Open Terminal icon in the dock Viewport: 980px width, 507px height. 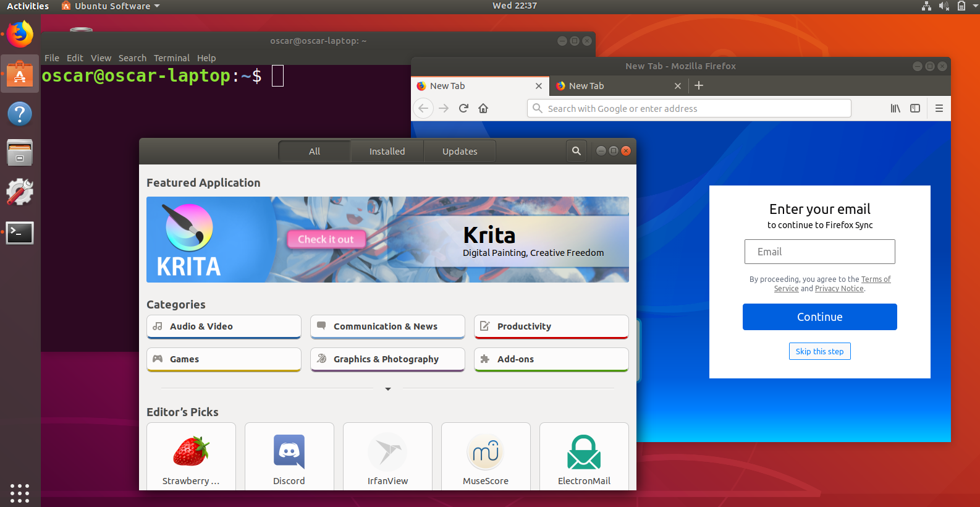(x=20, y=232)
